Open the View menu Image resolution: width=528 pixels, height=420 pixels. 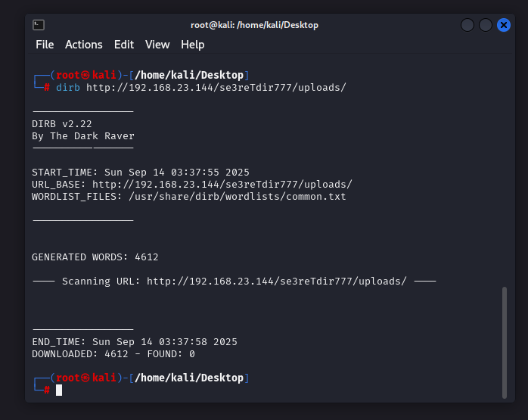(x=157, y=45)
